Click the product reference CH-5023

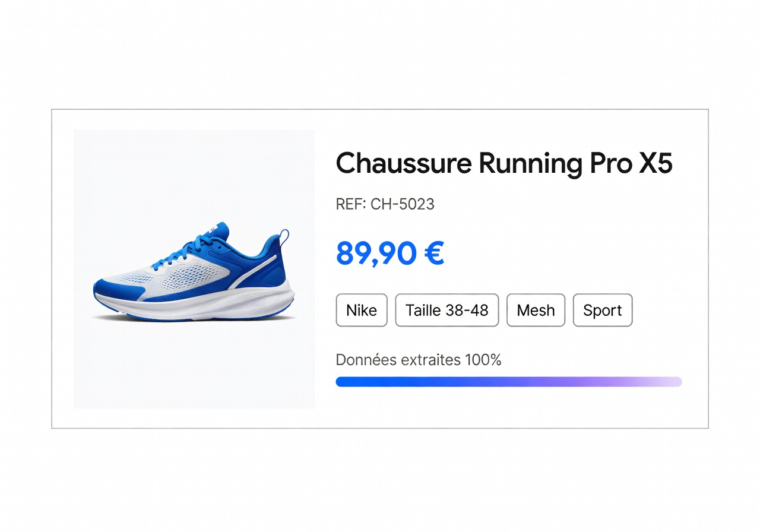coord(402,204)
